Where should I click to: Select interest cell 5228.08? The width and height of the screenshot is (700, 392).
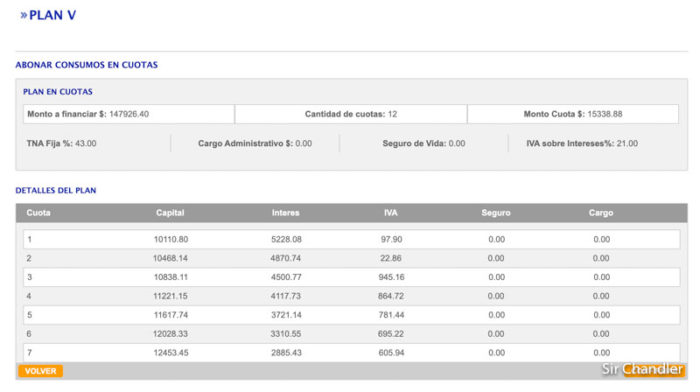[286, 240]
